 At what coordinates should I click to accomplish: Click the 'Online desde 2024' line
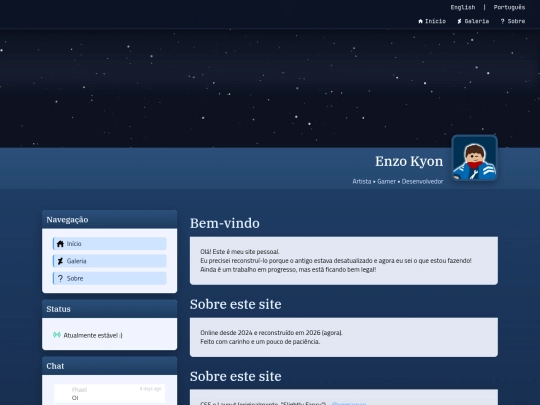tap(271, 333)
